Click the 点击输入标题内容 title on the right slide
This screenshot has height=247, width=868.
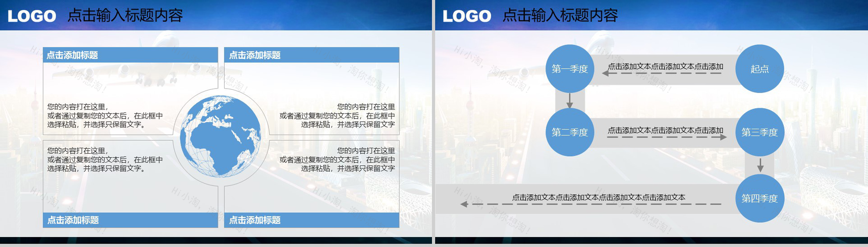560,16
